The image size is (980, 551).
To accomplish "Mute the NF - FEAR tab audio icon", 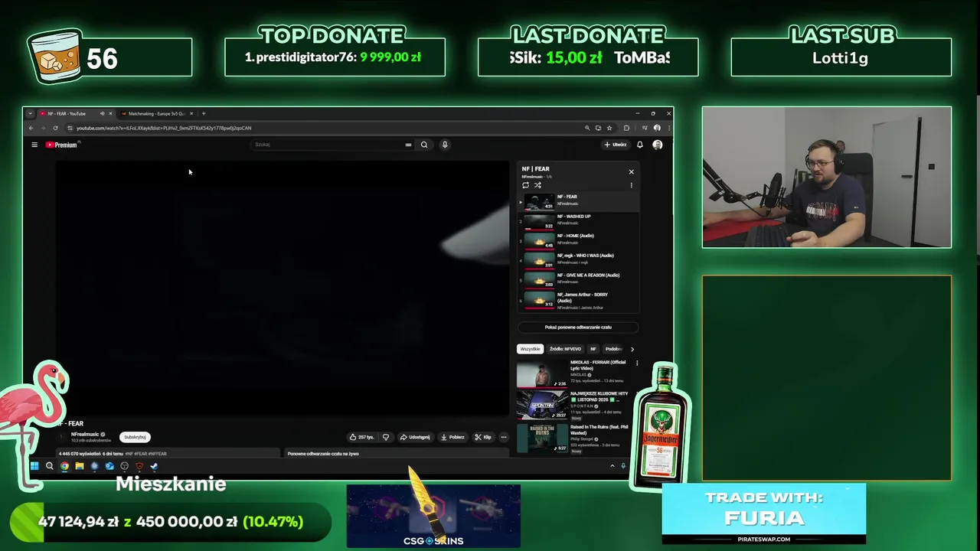I will pos(102,113).
